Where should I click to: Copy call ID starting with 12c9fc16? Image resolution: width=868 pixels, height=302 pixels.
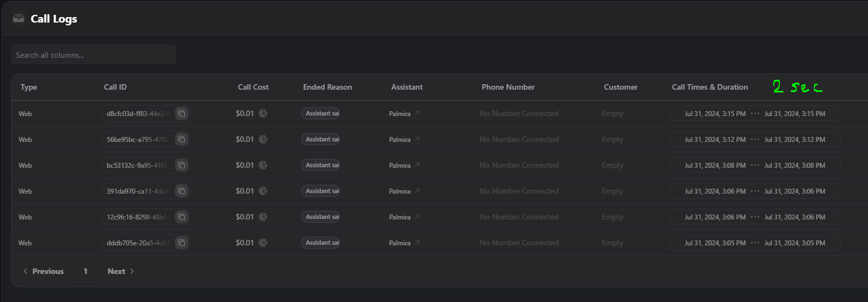click(x=182, y=217)
